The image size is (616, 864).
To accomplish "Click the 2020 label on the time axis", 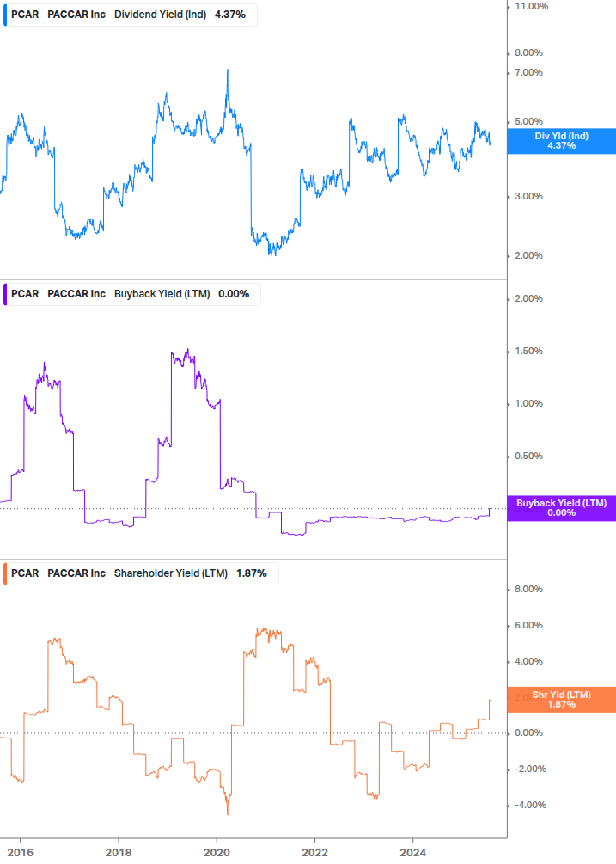I will coord(217,853).
